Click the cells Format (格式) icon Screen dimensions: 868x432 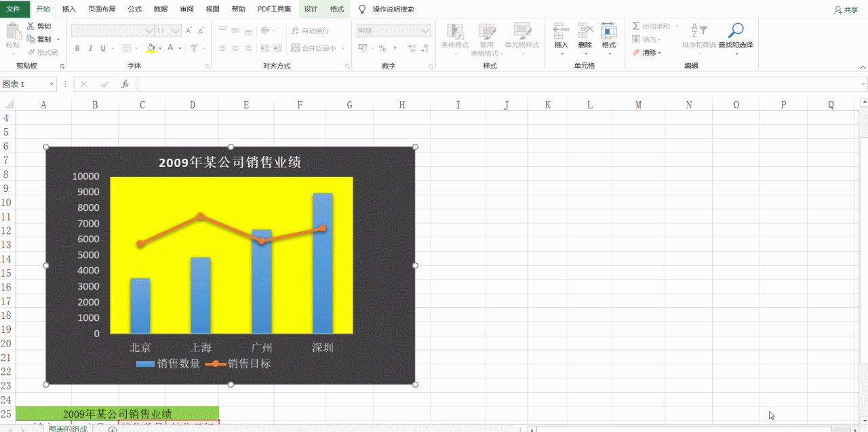point(608,31)
